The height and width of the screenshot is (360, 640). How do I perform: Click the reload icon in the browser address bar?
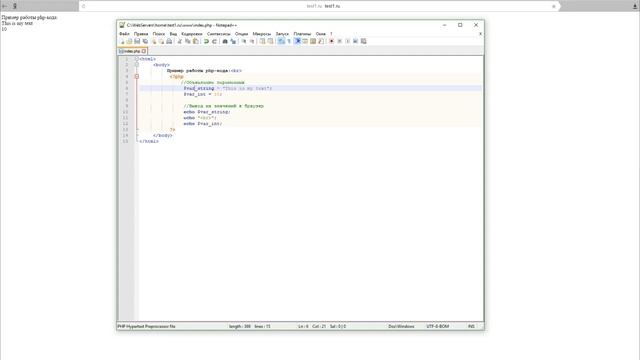(84, 6)
